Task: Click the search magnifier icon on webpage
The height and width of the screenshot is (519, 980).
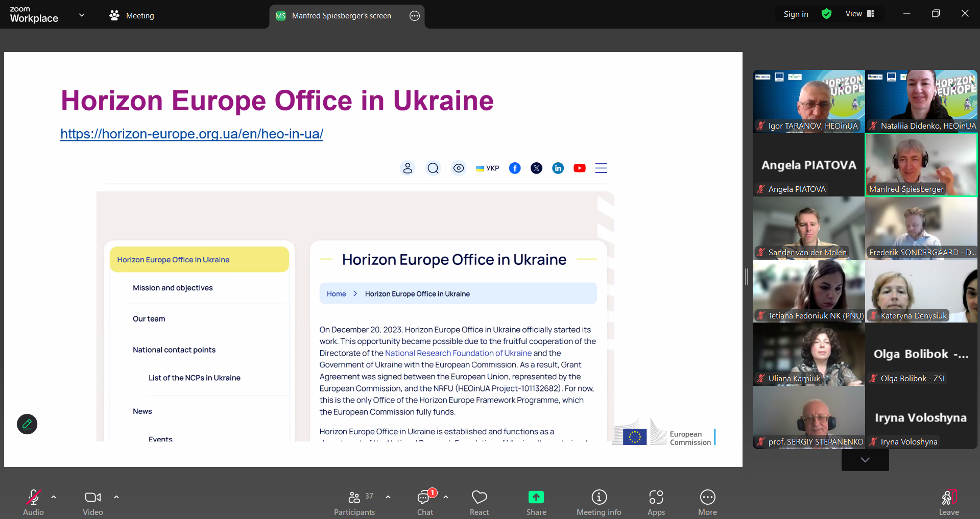Action: [433, 168]
